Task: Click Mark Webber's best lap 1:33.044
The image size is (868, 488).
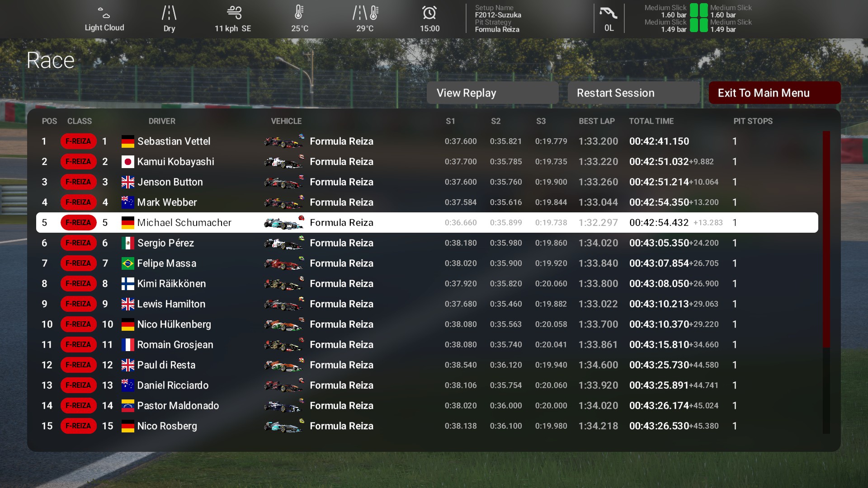Action: [x=598, y=202]
